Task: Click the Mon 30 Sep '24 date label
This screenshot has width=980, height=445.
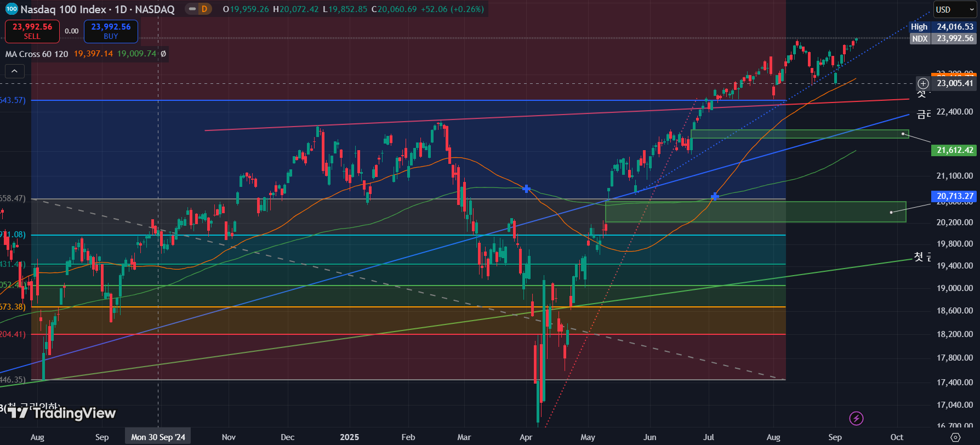Action: pos(158,437)
